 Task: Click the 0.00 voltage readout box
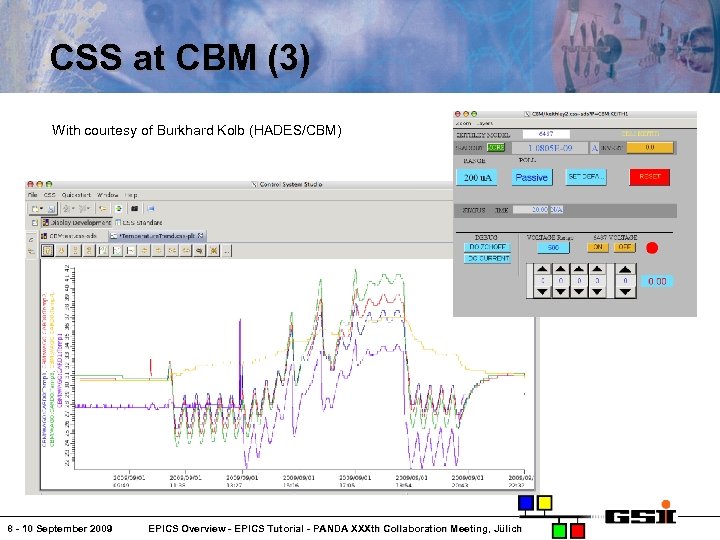tap(657, 281)
